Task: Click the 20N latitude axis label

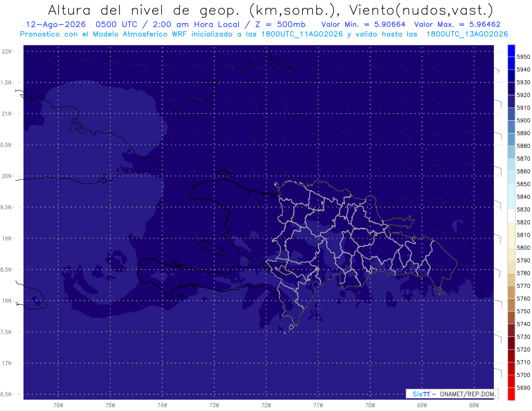Action: [7, 176]
